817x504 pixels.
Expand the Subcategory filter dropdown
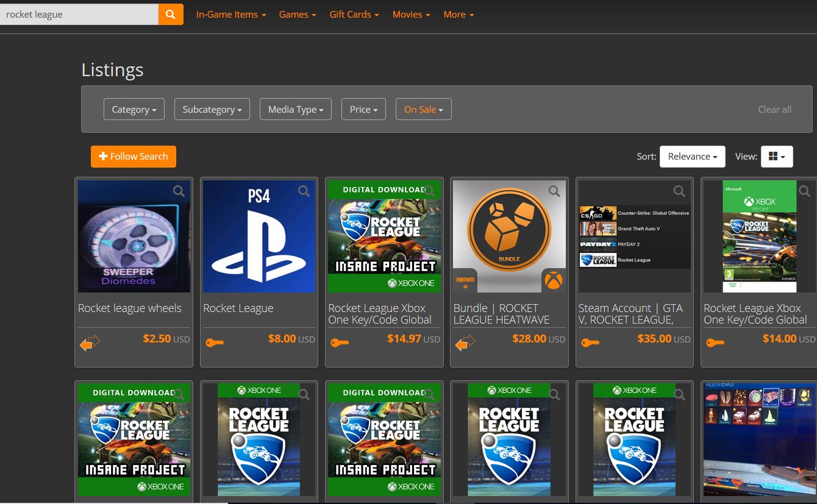coord(212,109)
